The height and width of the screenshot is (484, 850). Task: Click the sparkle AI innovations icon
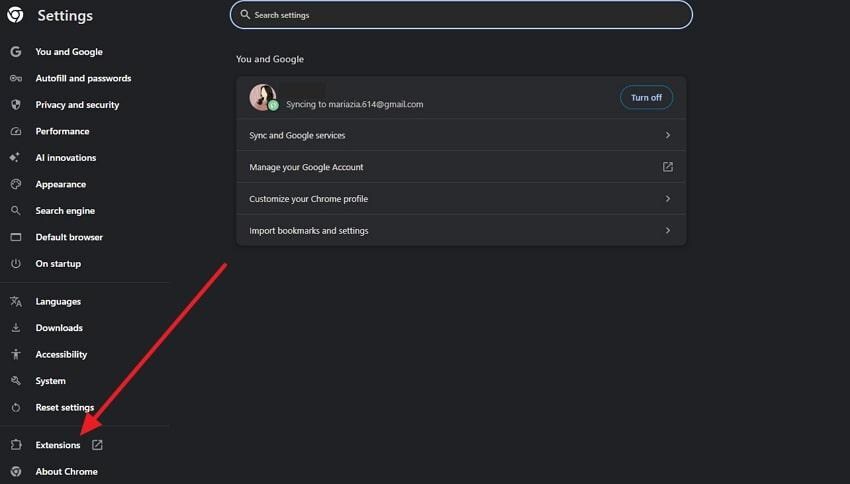pyautogui.click(x=15, y=158)
